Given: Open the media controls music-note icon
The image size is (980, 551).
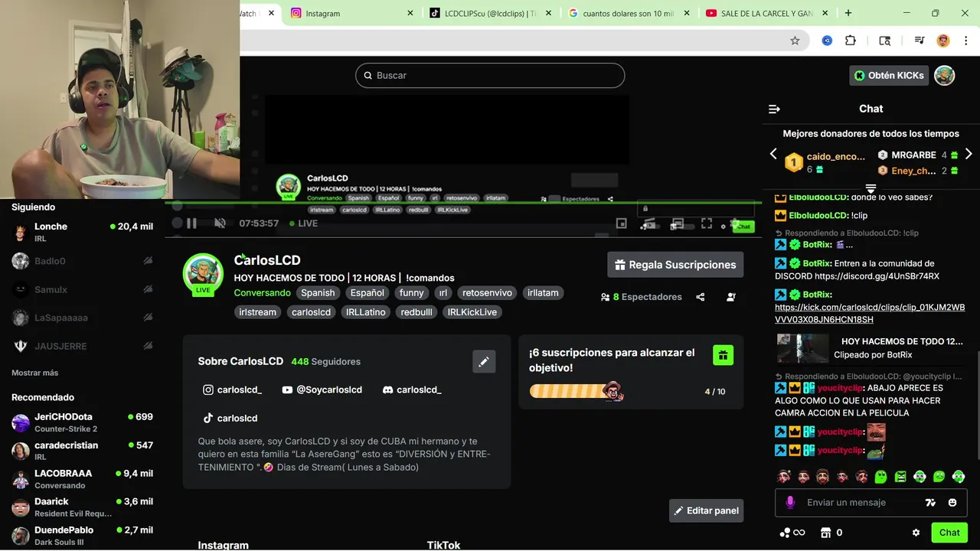Looking at the screenshot, I should (920, 41).
